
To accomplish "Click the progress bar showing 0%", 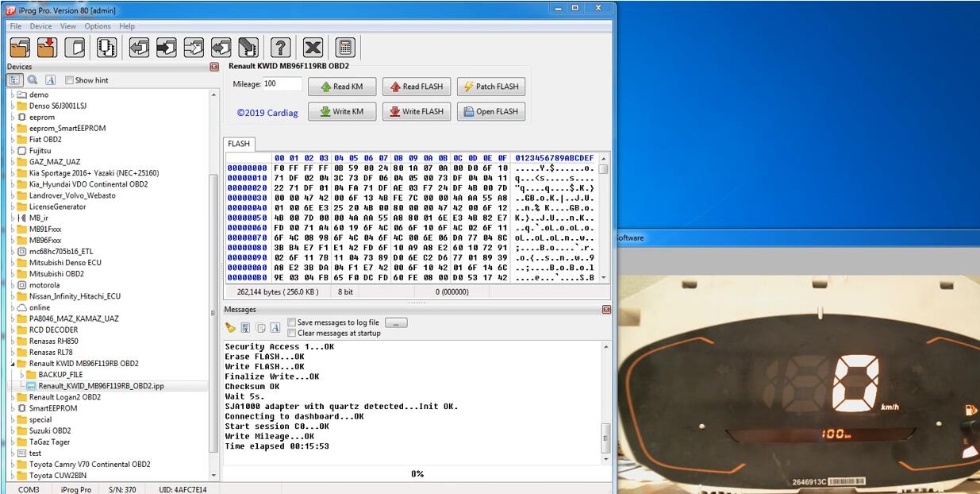I will tap(417, 473).
